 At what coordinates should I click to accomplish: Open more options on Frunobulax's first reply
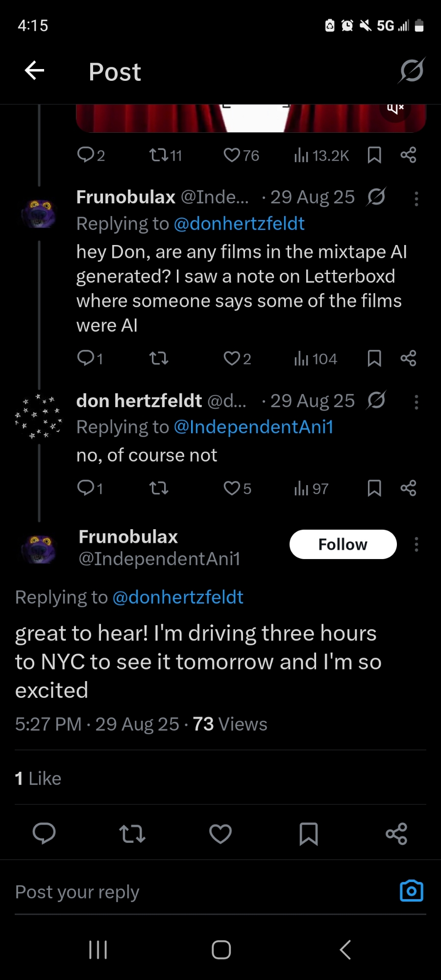(416, 198)
